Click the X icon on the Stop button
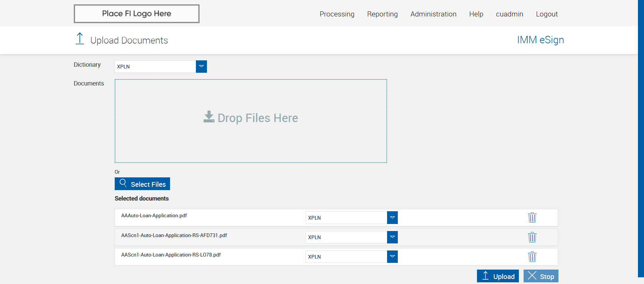The image size is (644, 284). pos(532,276)
